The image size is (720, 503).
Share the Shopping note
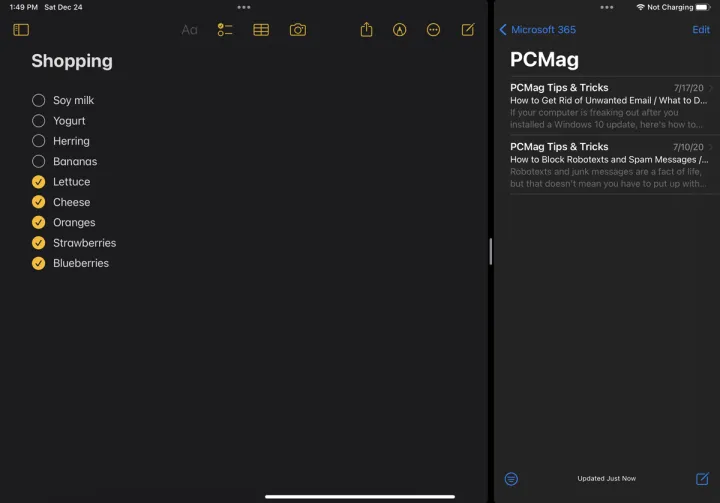click(366, 30)
